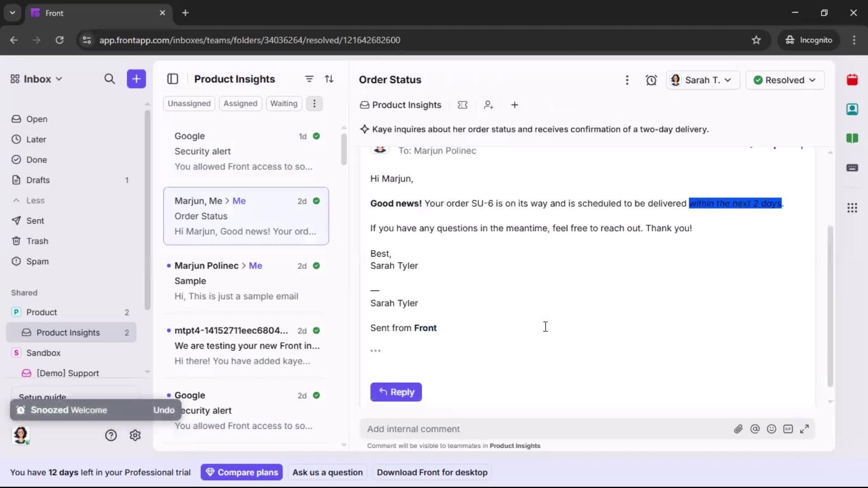Expand the [Demo] Support inbox chevron
This screenshot has height=488, width=868.
[147, 372]
